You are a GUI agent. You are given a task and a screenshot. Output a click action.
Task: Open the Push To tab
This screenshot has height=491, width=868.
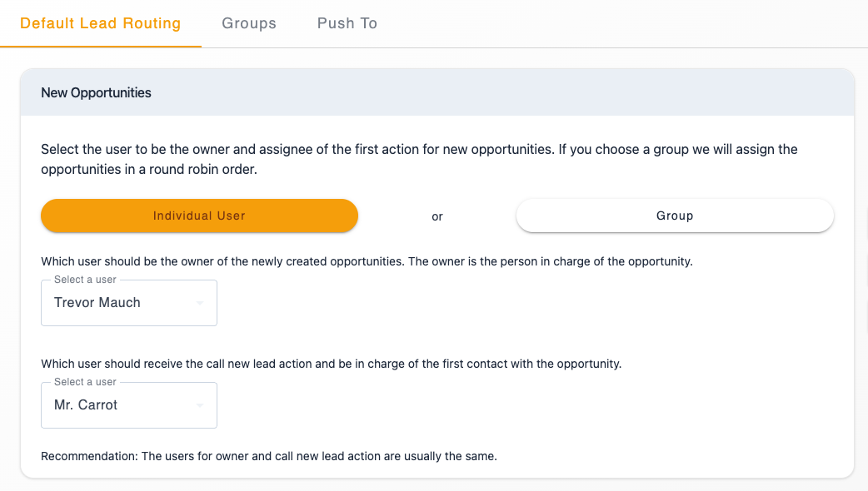(347, 23)
